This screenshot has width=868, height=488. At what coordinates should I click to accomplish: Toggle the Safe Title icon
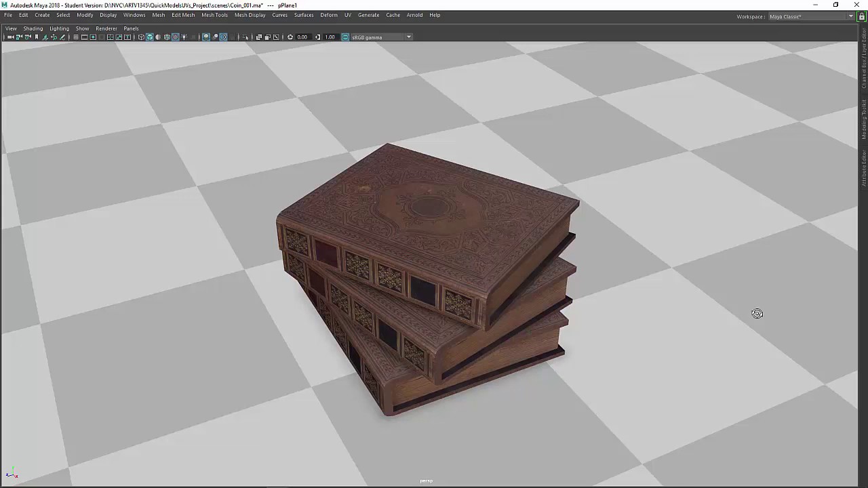[x=127, y=37]
